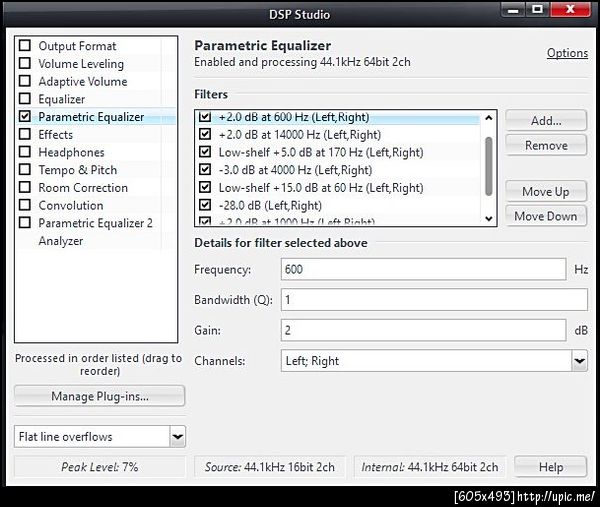Close the DSP Studio window
The width and height of the screenshot is (600, 507).
point(570,10)
